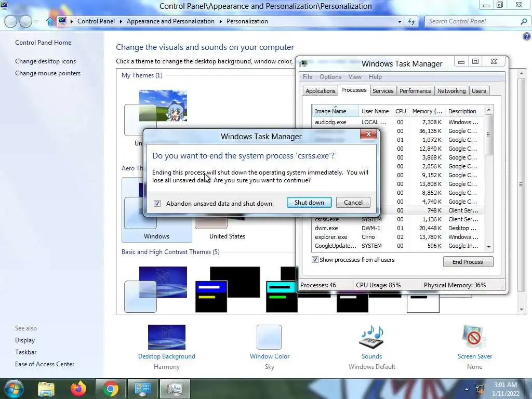
Task: Switch to Task Manager taskbar button
Action: 175,389
